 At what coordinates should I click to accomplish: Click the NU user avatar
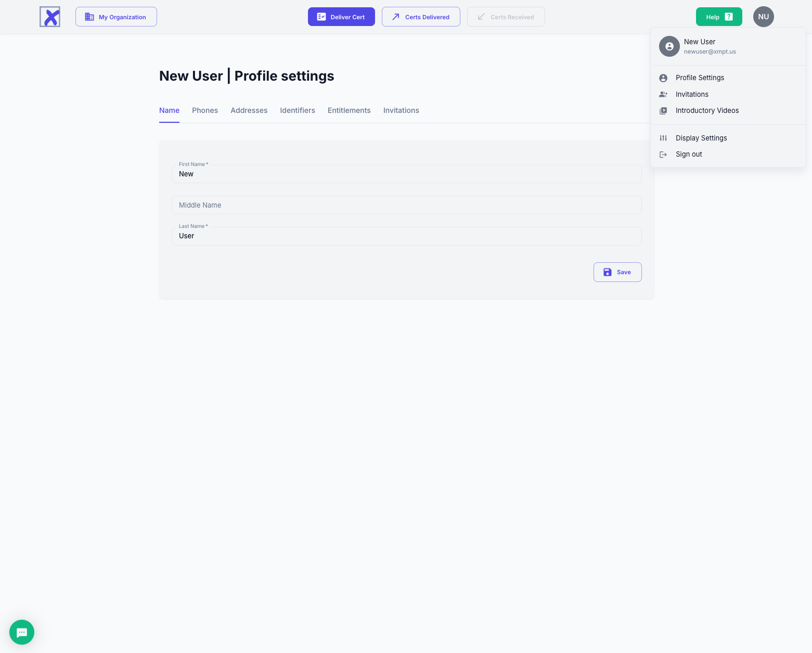pyautogui.click(x=763, y=17)
